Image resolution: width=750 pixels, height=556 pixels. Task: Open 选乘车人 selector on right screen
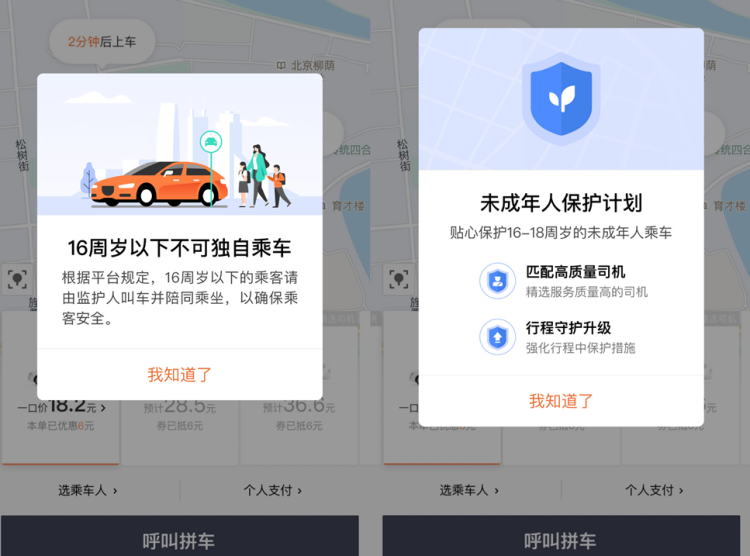(469, 490)
